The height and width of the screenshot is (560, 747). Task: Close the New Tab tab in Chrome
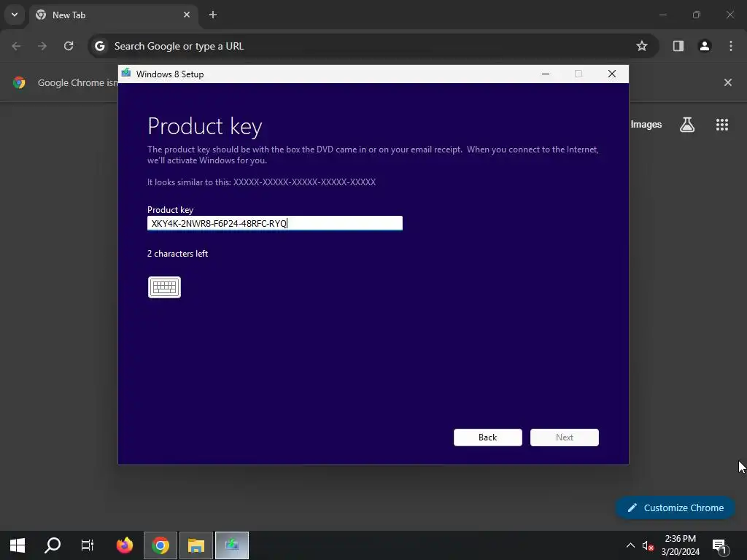click(187, 15)
